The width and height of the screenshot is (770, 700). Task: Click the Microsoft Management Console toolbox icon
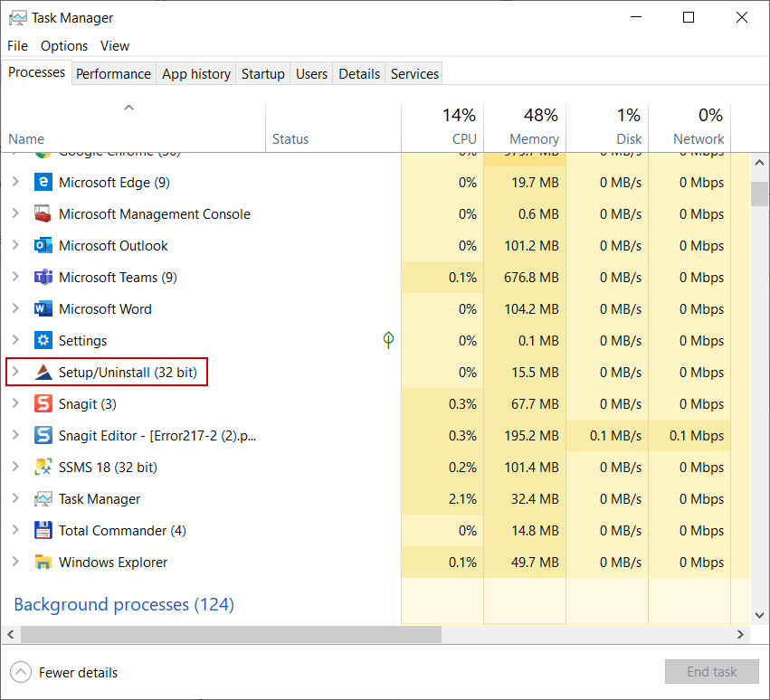click(x=43, y=214)
